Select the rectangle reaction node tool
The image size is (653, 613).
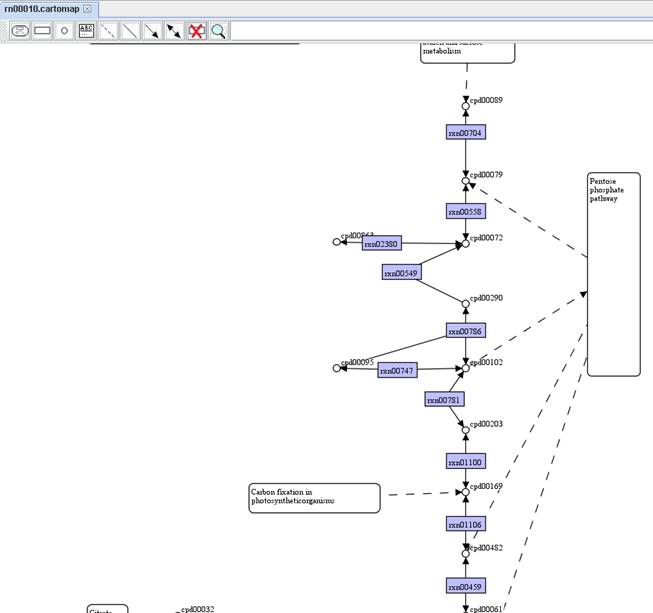click(42, 31)
